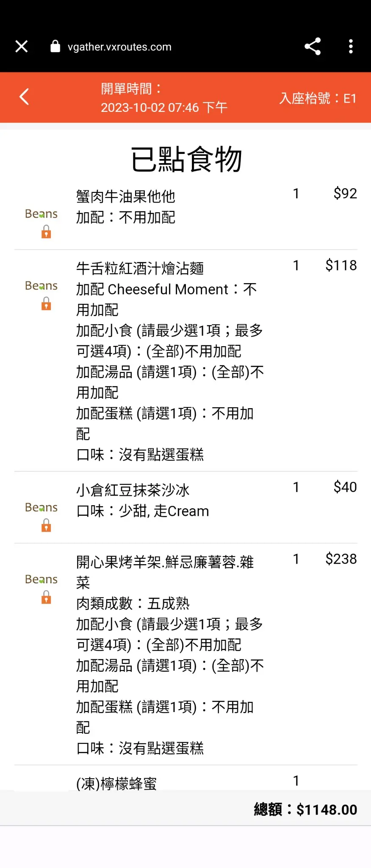371x868 pixels.
Task: Tap the padlock site security icon
Action: click(55, 46)
